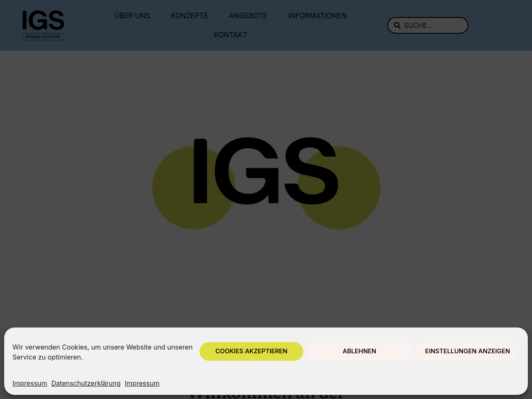Click the large black IGS hero lettering
This screenshot has width=532, height=399.
coord(266,170)
